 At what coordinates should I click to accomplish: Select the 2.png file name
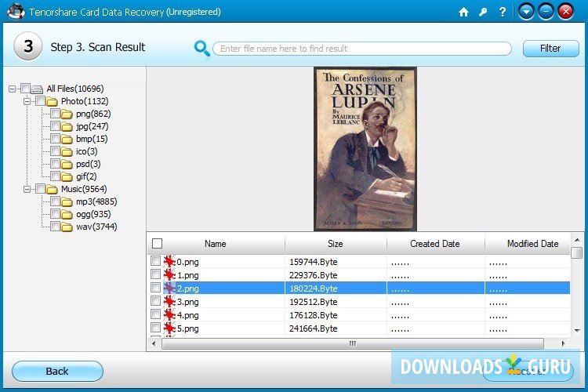pyautogui.click(x=188, y=289)
